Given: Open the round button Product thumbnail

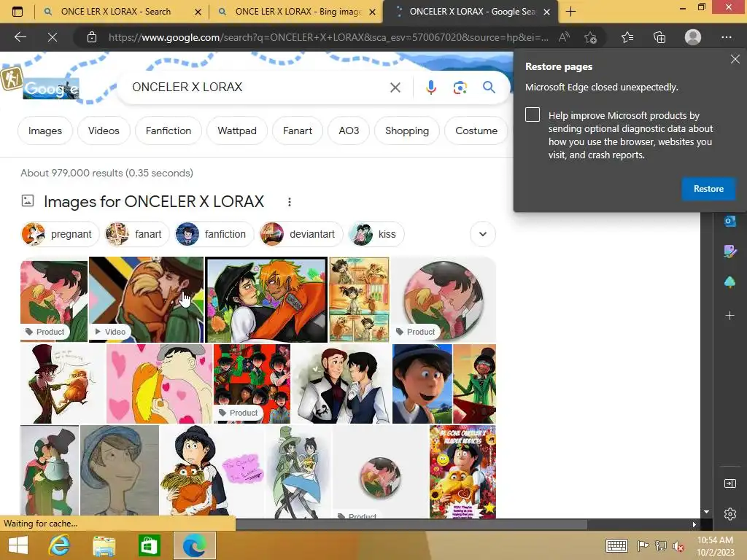Looking at the screenshot, I should pos(444,300).
